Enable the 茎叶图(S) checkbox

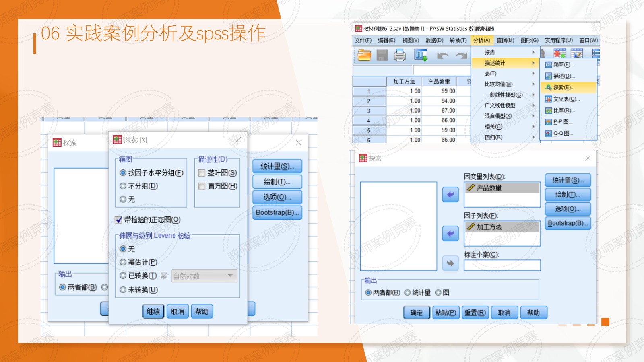pos(202,173)
